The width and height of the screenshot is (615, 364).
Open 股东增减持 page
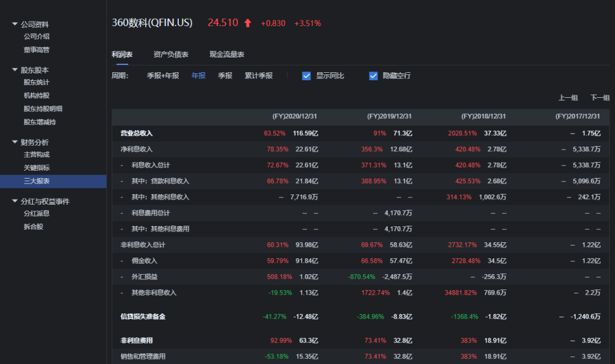tap(40, 122)
